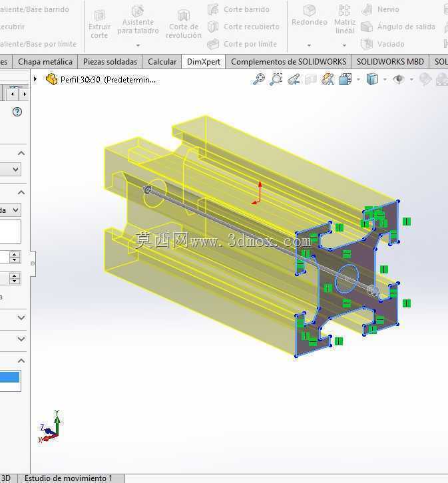Viewport: 448px width, 483px height.
Task: Open the View Orientation dropdown arrow
Action: click(x=358, y=80)
